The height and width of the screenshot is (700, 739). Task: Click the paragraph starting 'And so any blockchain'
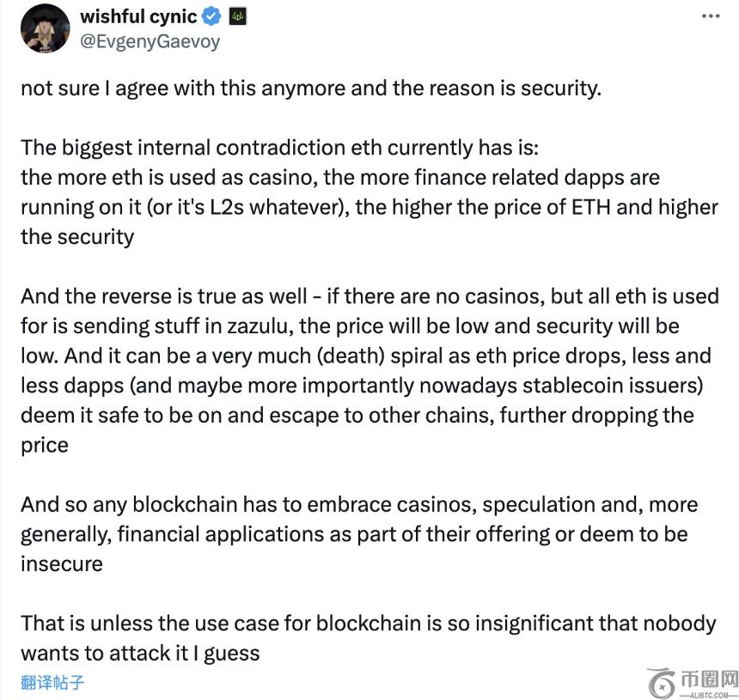pos(359,534)
